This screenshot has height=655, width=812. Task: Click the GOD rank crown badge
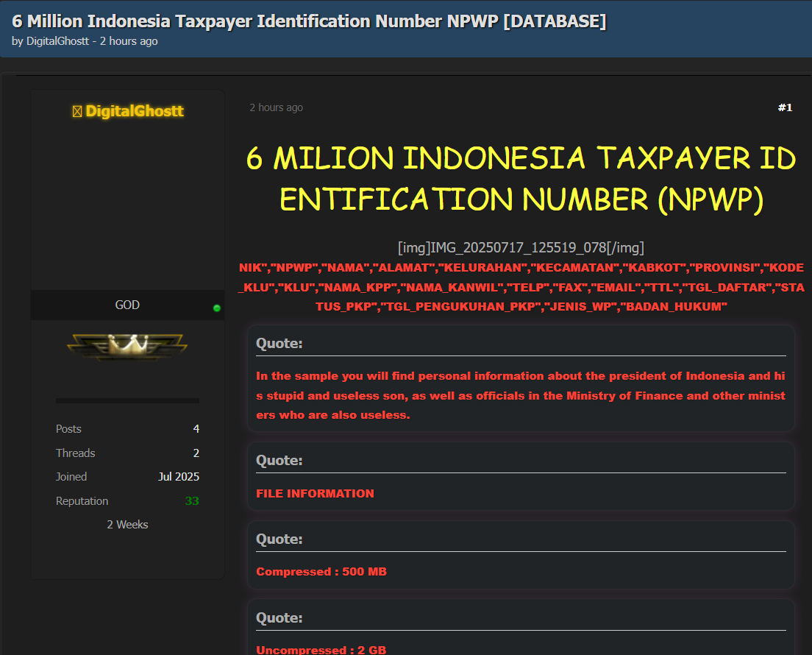point(127,346)
